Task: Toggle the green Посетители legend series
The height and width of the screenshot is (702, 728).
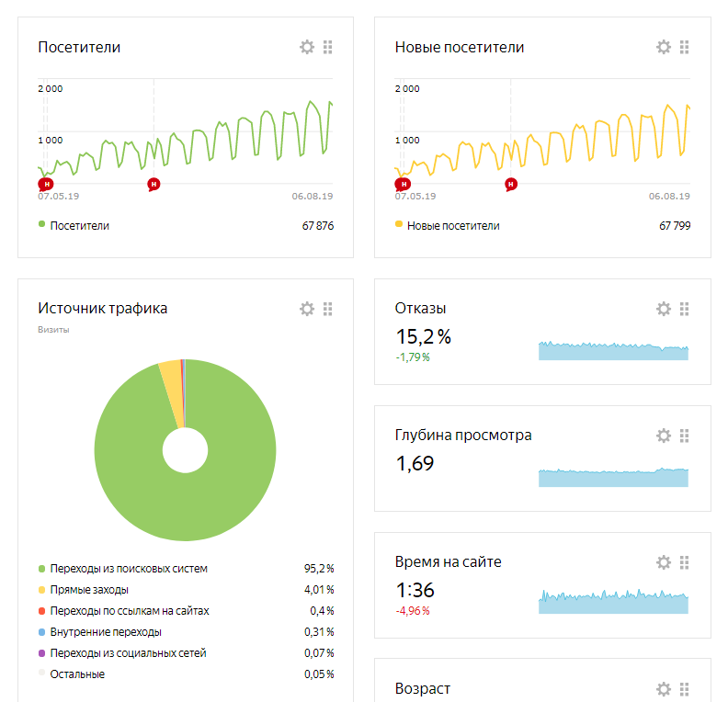Action: tap(78, 225)
